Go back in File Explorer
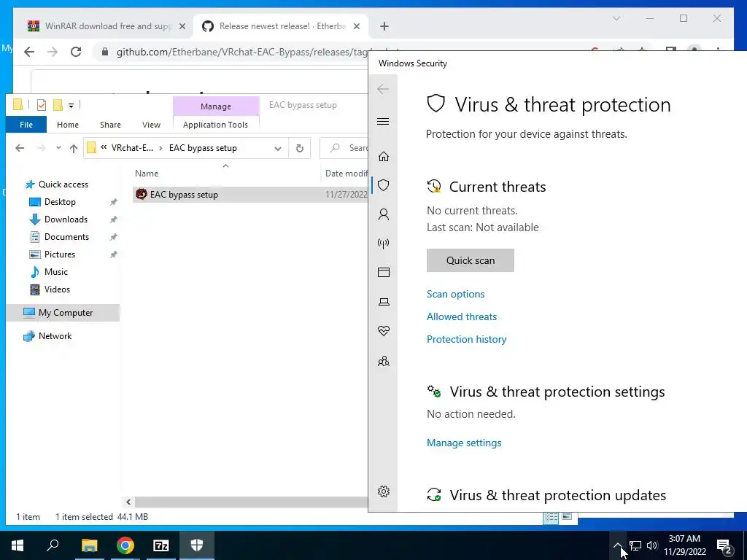 point(20,148)
